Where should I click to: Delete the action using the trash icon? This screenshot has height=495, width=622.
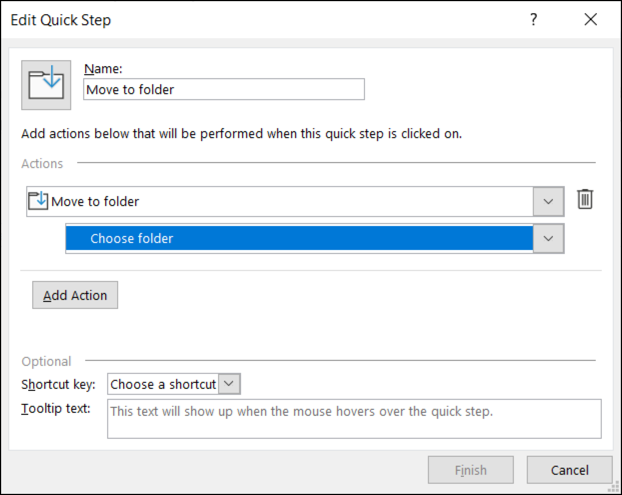[585, 200]
